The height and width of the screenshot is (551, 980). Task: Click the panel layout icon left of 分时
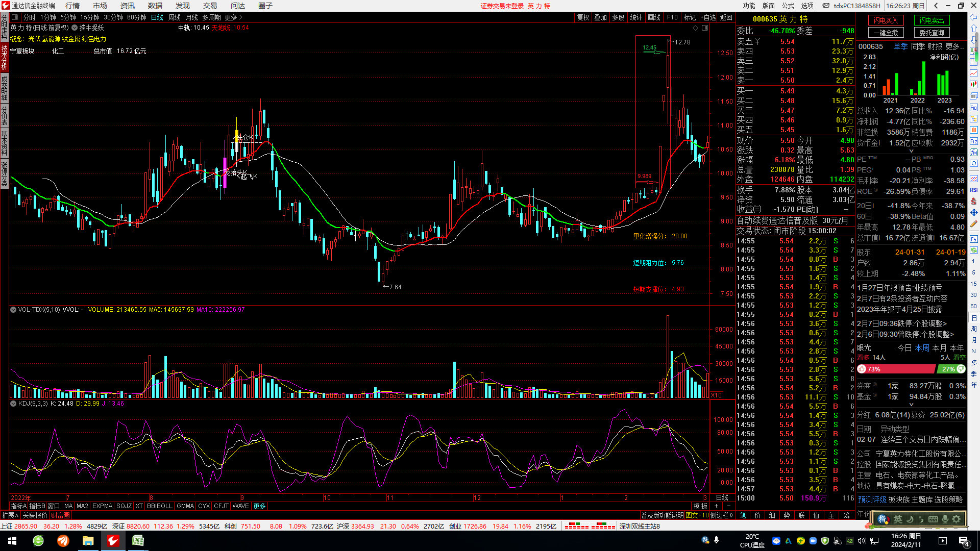tap(15, 17)
